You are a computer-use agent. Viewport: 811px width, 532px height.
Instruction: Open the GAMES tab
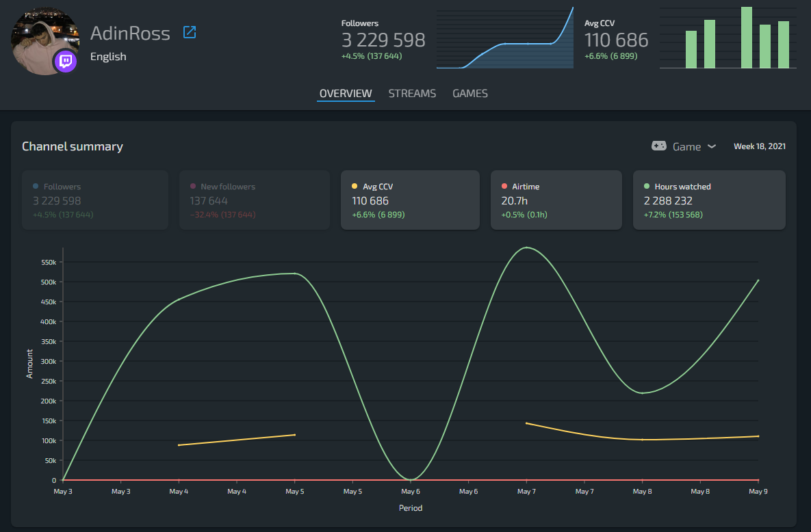[x=470, y=94]
